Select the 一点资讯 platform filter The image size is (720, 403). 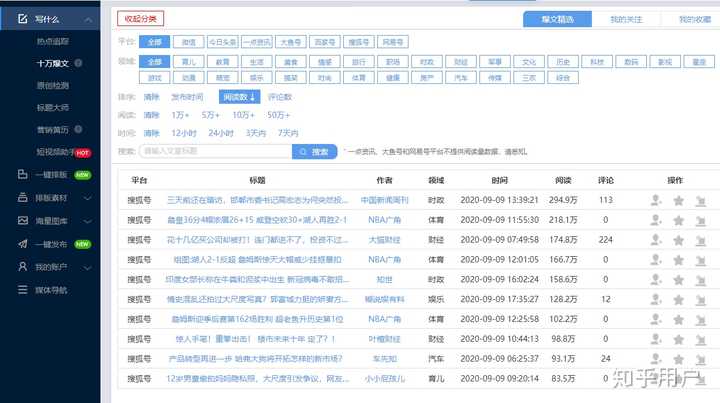coord(257,42)
